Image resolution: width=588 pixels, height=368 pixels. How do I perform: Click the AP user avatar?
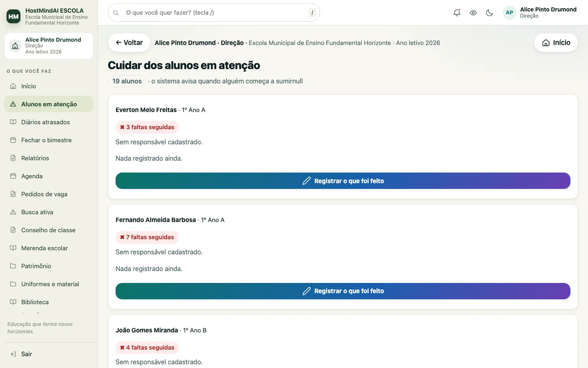509,13
